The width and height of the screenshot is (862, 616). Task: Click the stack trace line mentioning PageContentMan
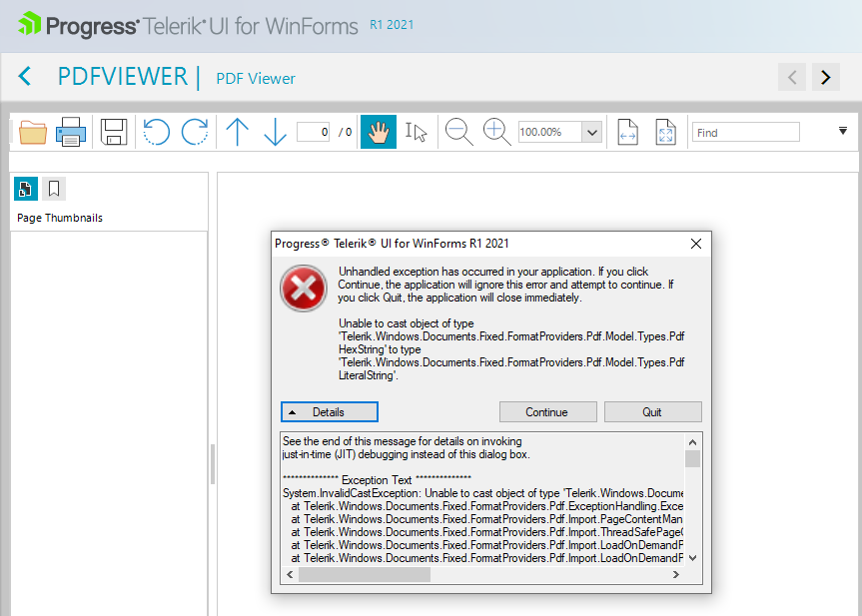[x=487, y=519]
